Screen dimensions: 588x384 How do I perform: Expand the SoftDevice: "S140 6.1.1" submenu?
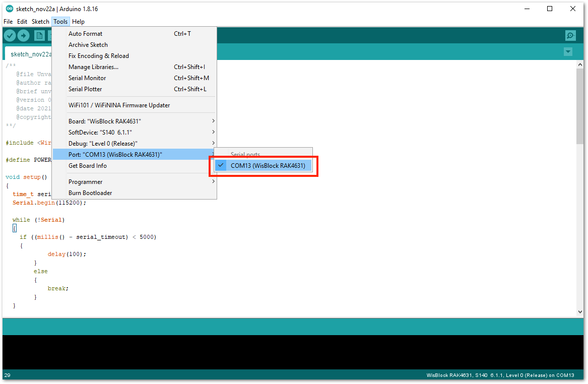134,133
